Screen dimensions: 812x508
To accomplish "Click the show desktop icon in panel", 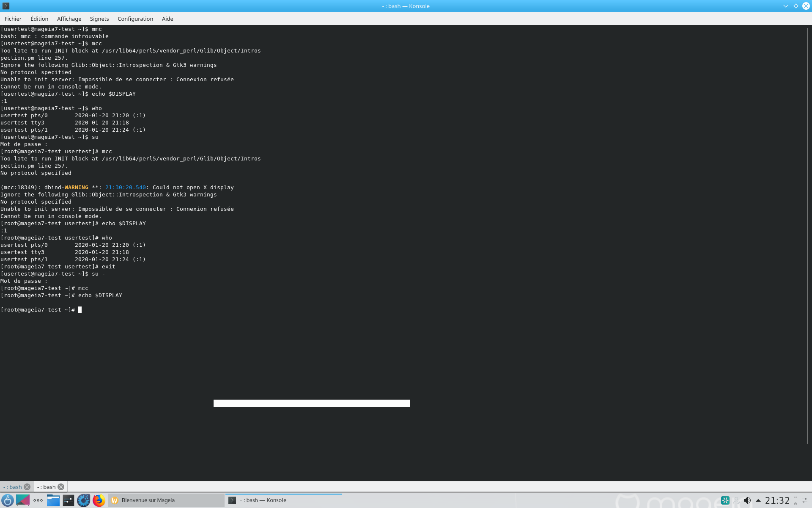I will (23, 500).
